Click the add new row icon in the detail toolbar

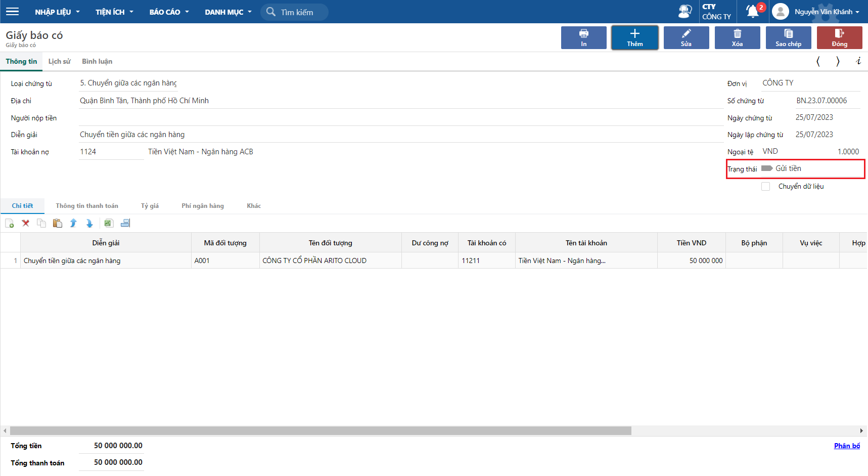click(10, 223)
